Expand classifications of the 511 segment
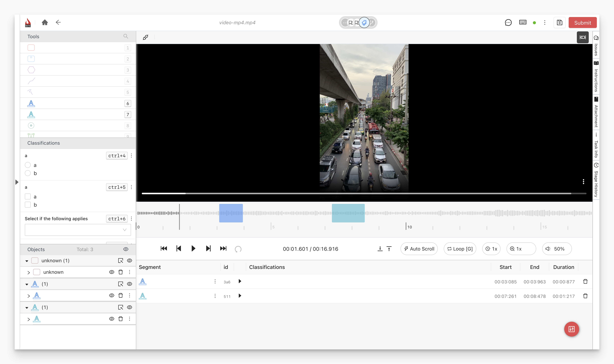Screen dimensions: 614x364 point(240,296)
